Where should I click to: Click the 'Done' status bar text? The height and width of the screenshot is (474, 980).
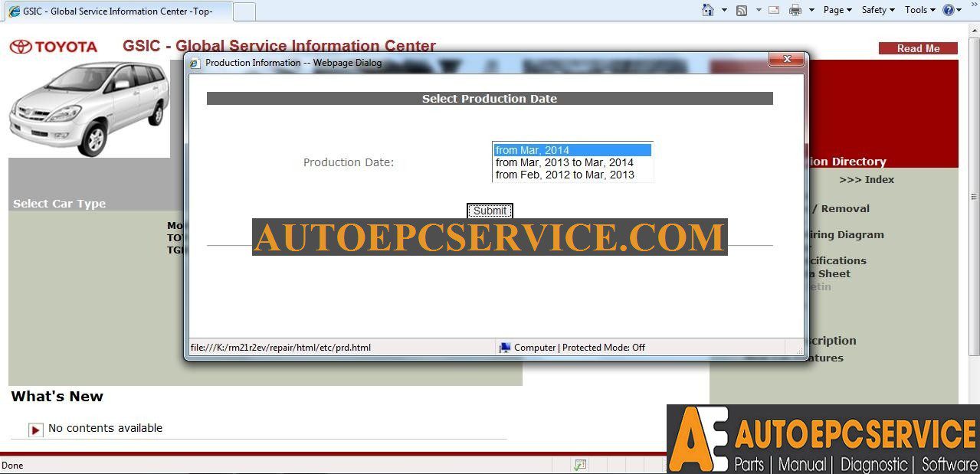point(12,466)
